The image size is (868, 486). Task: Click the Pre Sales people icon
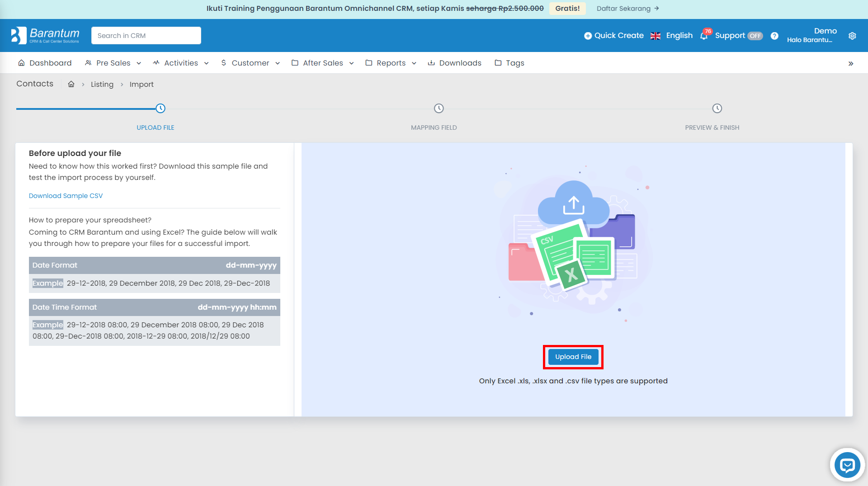coord(88,63)
